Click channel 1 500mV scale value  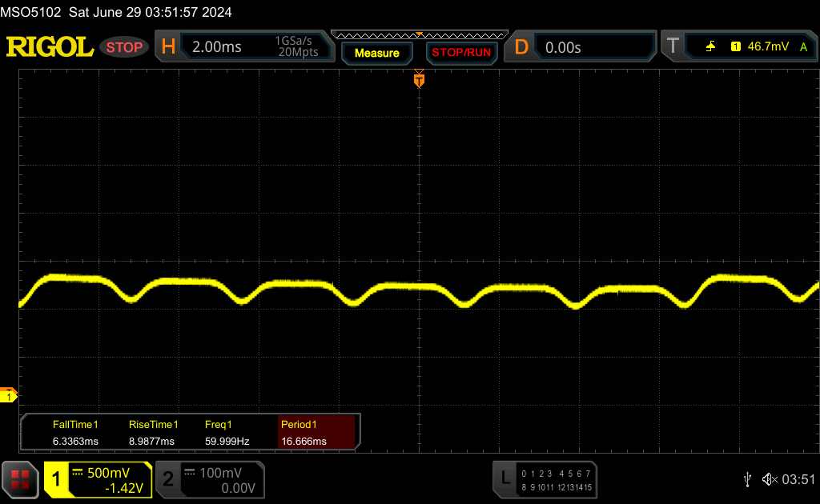(x=108, y=473)
